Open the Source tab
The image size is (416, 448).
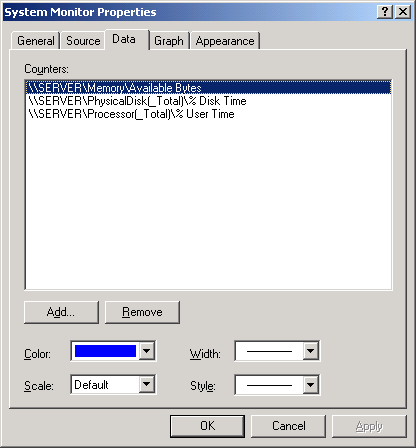click(x=83, y=41)
